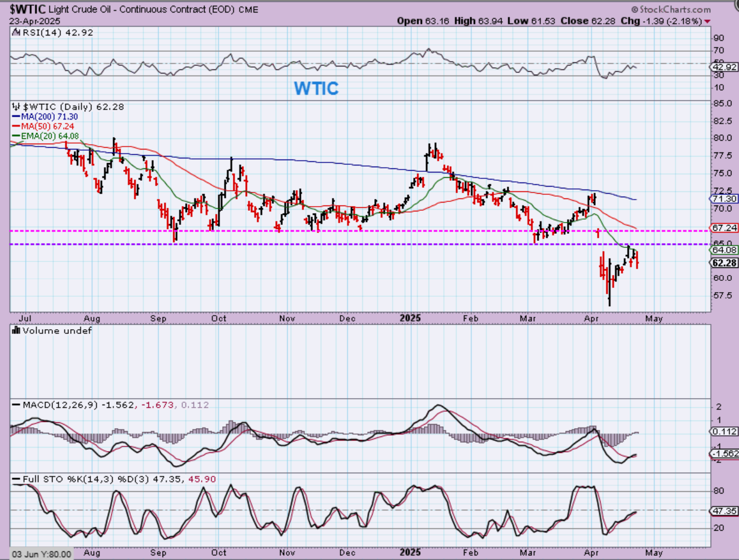Select the MA(50) 67.24 legend entry

click(x=43, y=126)
